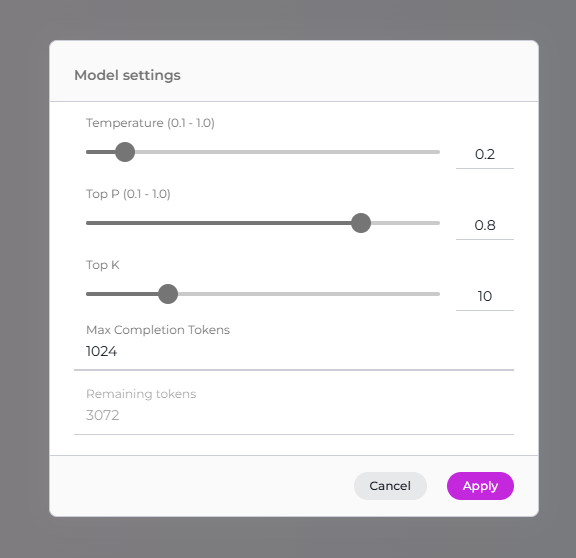
Task: Click the Model settings dialog title
Action: (127, 75)
